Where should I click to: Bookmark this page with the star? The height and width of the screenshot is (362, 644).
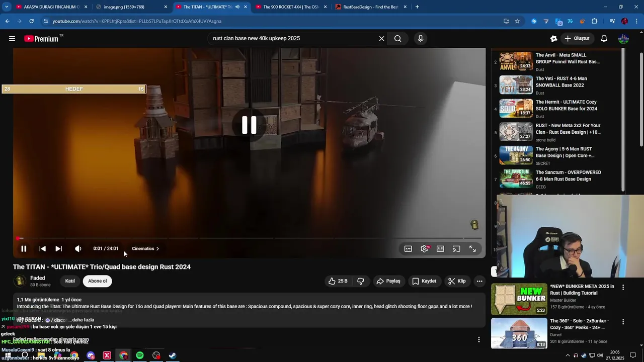[517, 21]
